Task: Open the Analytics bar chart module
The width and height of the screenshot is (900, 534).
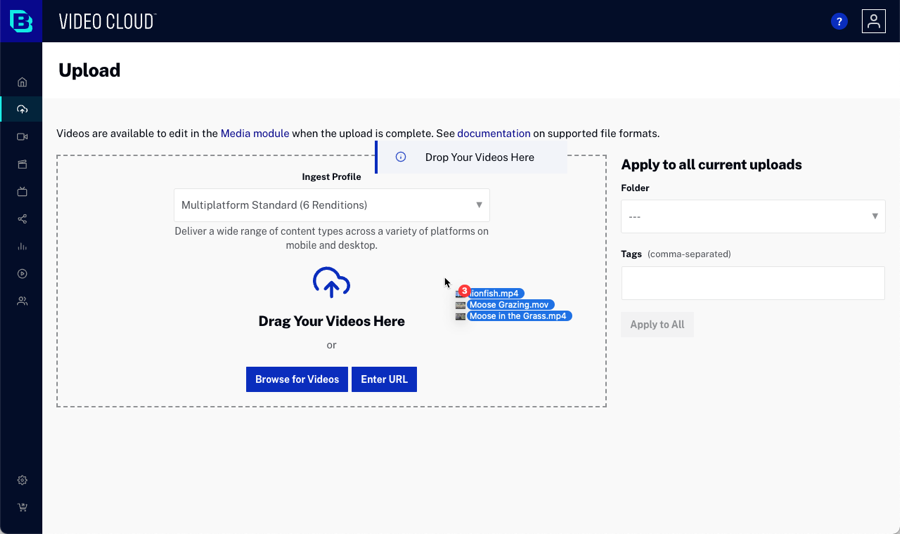Action: [22, 246]
